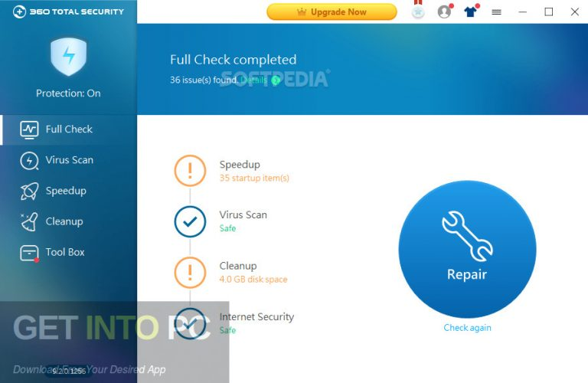Screen dimensions: 588x383
Task: Click the 'Full Check completed' heading
Action: [x=234, y=60]
